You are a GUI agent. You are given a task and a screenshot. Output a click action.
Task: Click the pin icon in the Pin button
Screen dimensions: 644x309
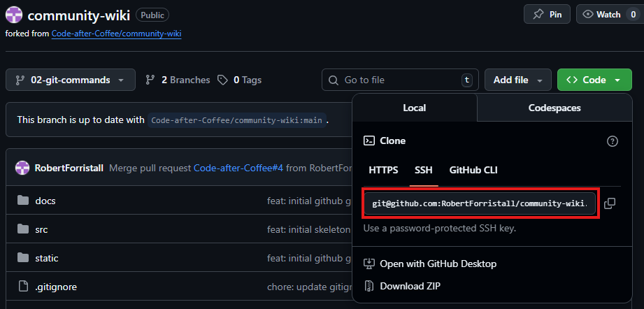(537, 15)
